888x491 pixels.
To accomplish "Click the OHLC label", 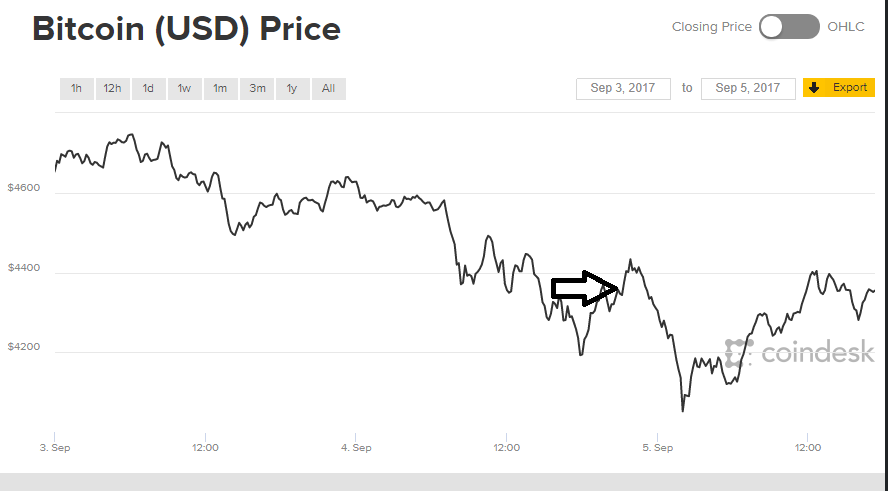I will (846, 27).
